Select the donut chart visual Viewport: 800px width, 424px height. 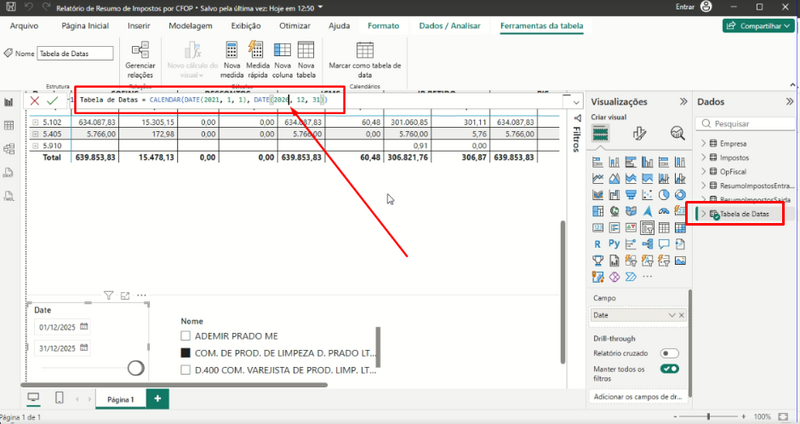pyautogui.click(x=680, y=195)
